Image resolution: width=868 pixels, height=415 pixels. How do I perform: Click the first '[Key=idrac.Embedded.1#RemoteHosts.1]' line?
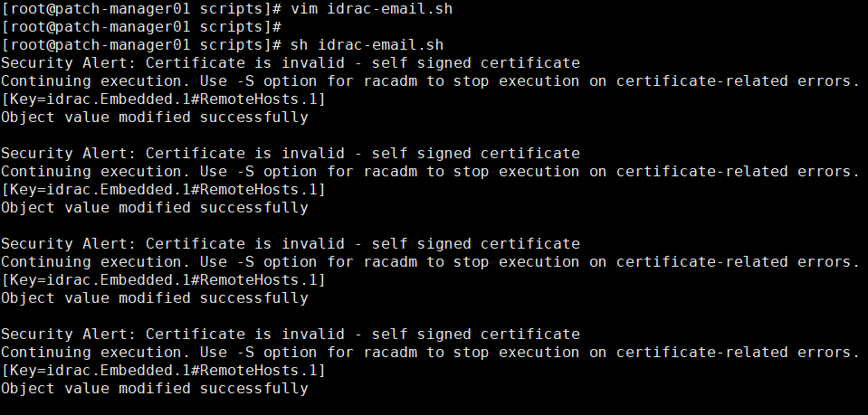[163, 99]
